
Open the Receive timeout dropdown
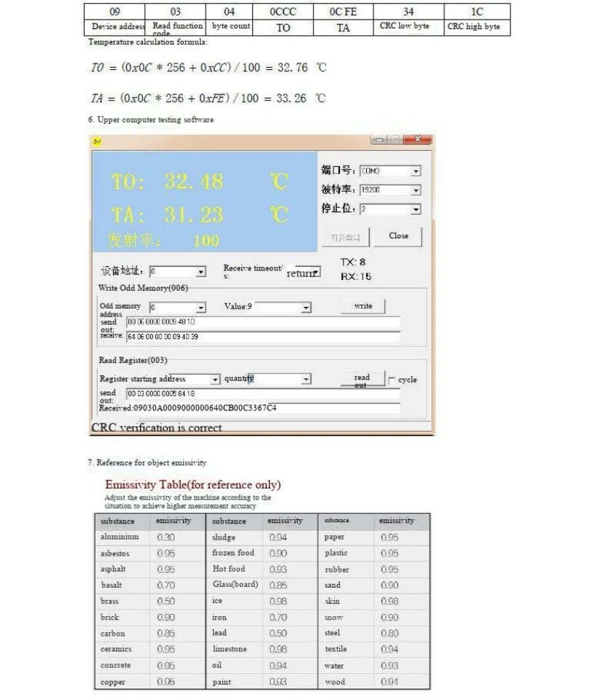click(x=316, y=272)
